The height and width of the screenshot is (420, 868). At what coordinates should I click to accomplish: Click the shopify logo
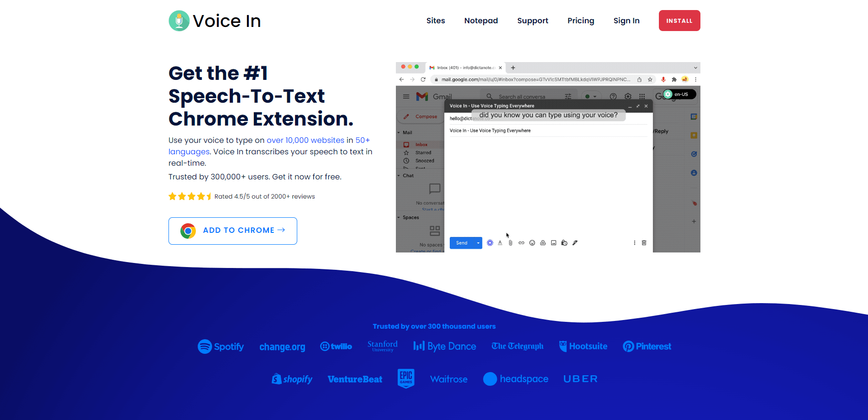coord(292,379)
